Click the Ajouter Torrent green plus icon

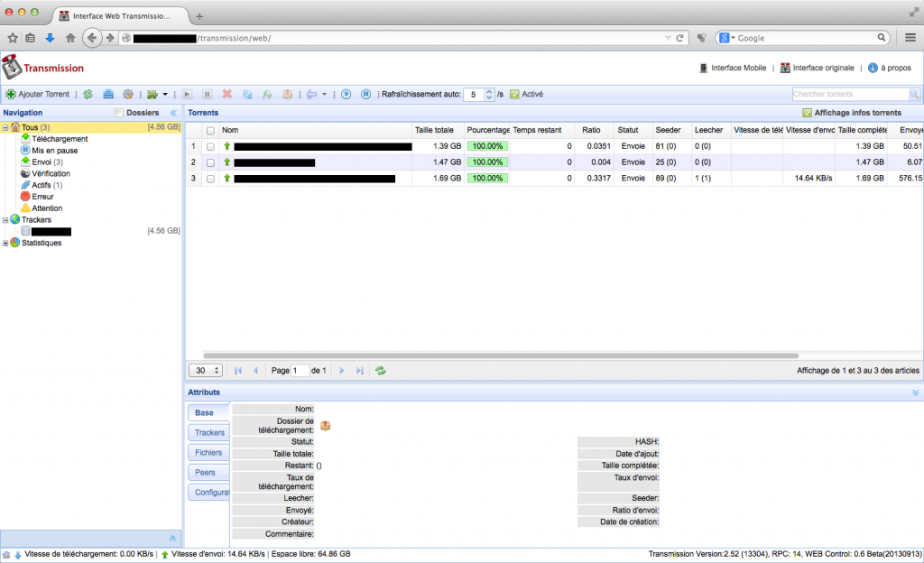11,94
